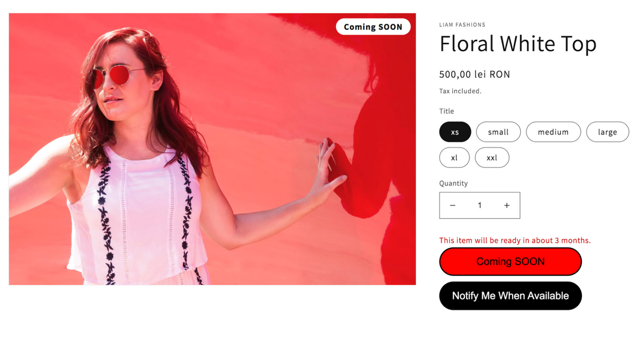Increase quantity with the plus icon
The image size is (644, 362).
507,205
